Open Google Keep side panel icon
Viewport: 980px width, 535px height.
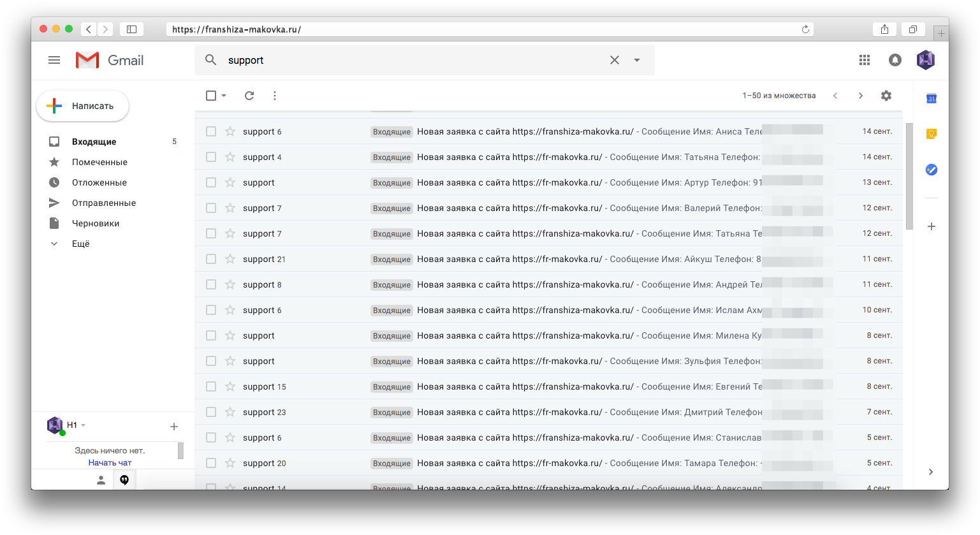[x=932, y=134]
